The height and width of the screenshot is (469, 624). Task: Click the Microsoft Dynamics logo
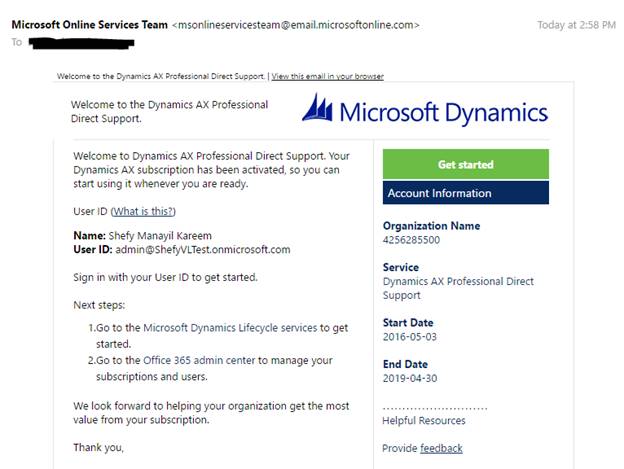pos(425,111)
